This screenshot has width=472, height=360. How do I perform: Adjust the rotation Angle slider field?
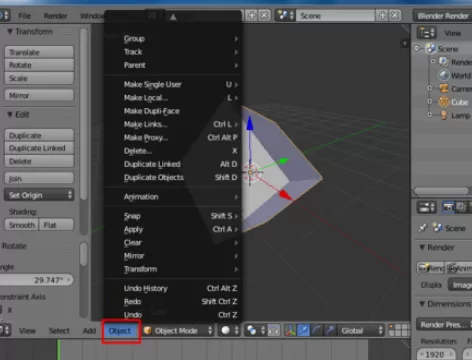point(36,280)
